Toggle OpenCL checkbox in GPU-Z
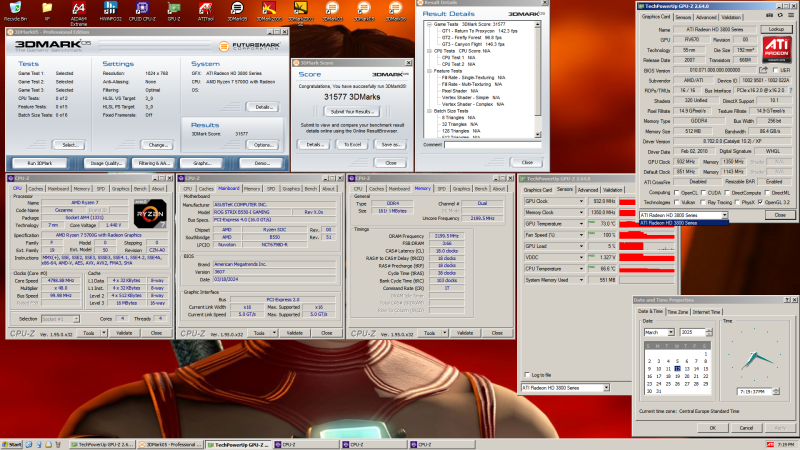The image size is (800, 450). click(677, 193)
